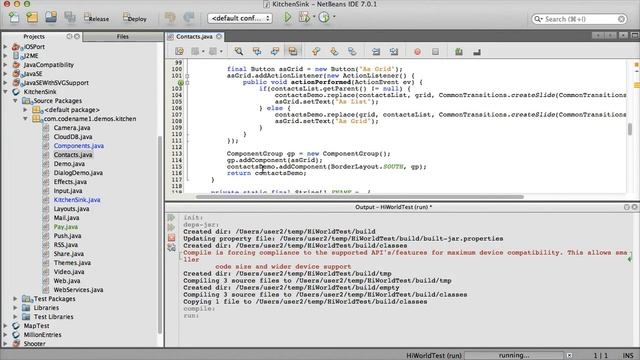The width and height of the screenshot is (640, 360).
Task: Collapse the KitchenSink project node
Action: pos(5,92)
